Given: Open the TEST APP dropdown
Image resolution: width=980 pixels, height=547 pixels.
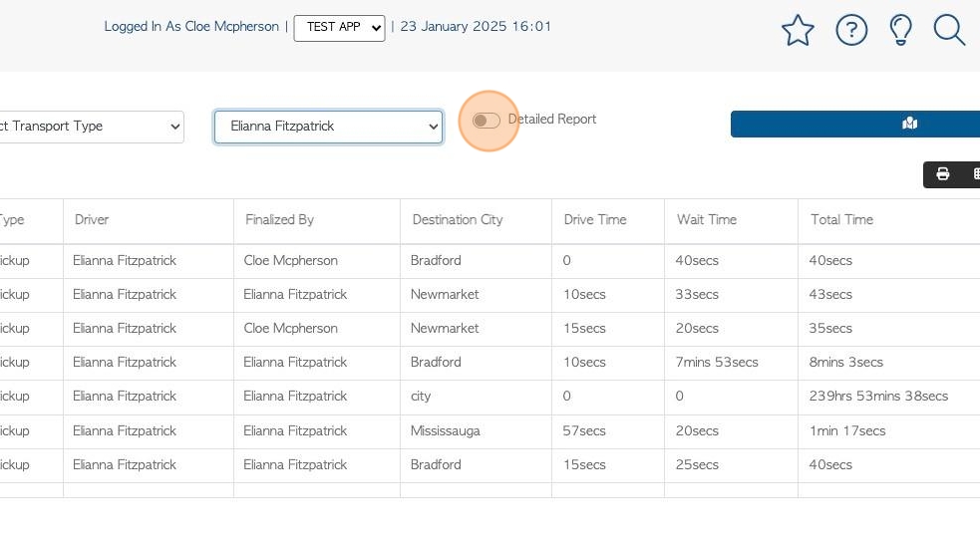Looking at the screenshot, I should [x=339, y=28].
